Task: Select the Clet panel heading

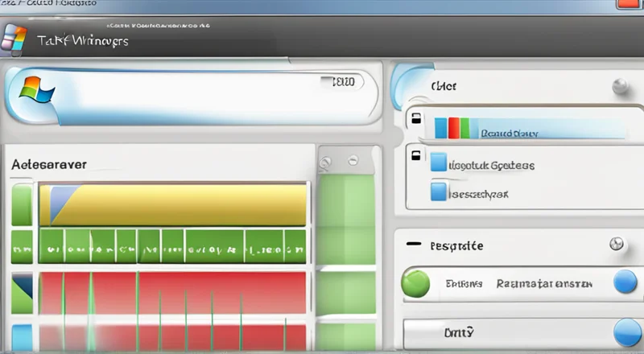Action: (443, 86)
